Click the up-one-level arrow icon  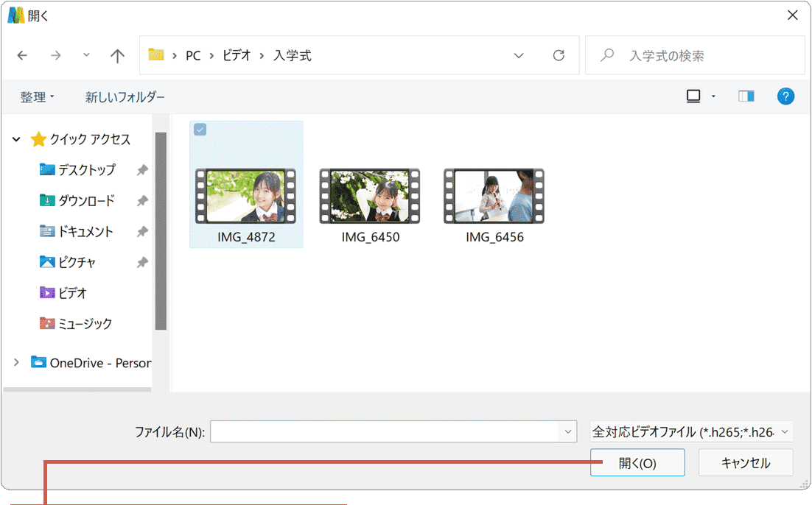117,56
